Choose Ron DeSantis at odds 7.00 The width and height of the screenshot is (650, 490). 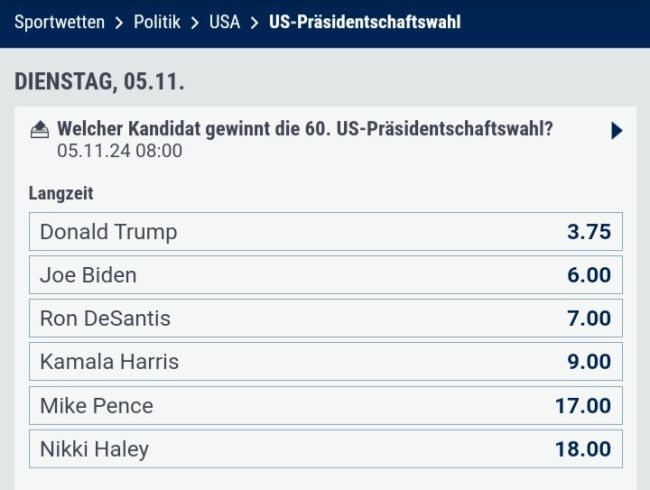tap(325, 319)
